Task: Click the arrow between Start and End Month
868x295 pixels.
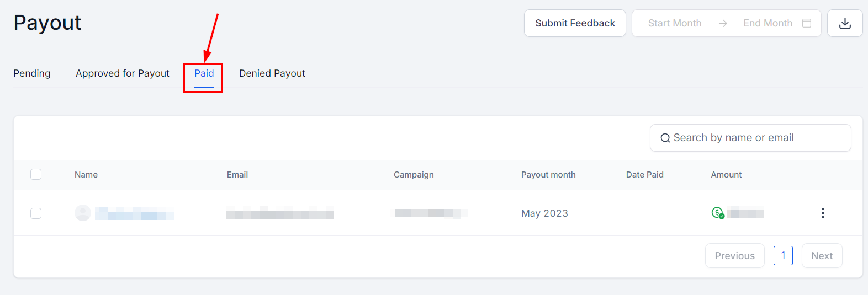Action: click(x=723, y=23)
